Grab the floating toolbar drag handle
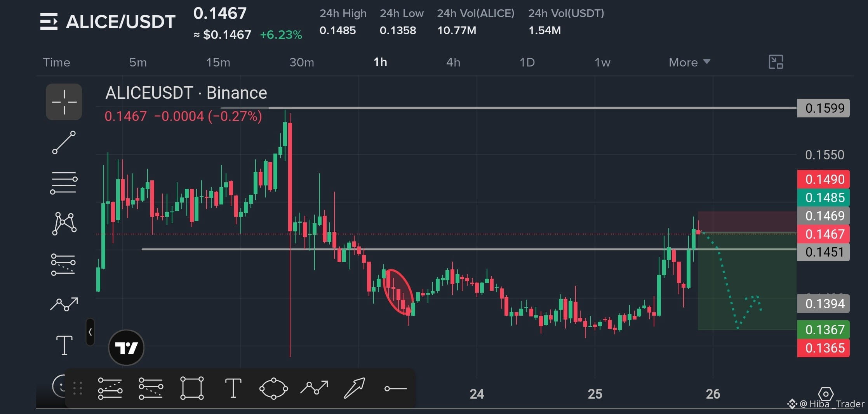Viewport: 868px width, 414px height. pos(77,388)
